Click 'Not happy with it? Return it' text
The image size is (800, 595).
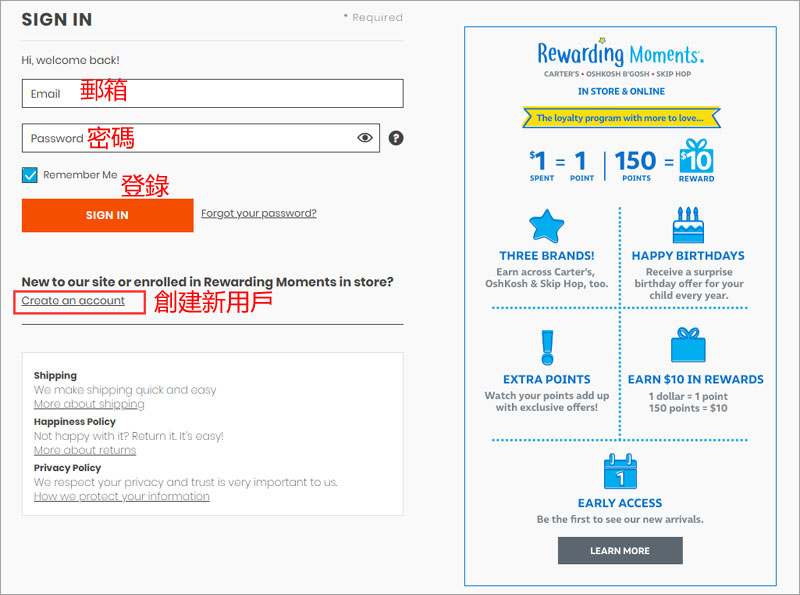[x=129, y=436]
